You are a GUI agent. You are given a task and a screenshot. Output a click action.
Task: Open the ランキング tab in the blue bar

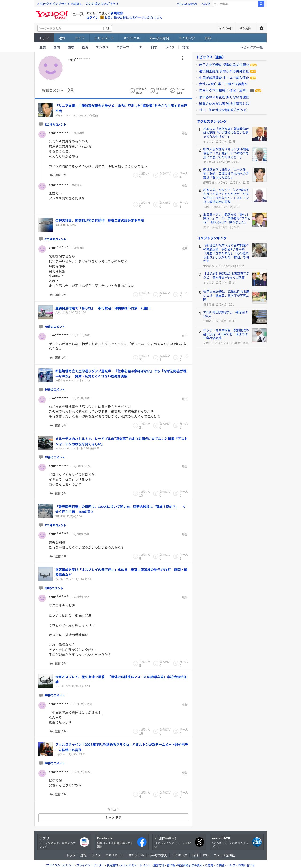pos(187,38)
